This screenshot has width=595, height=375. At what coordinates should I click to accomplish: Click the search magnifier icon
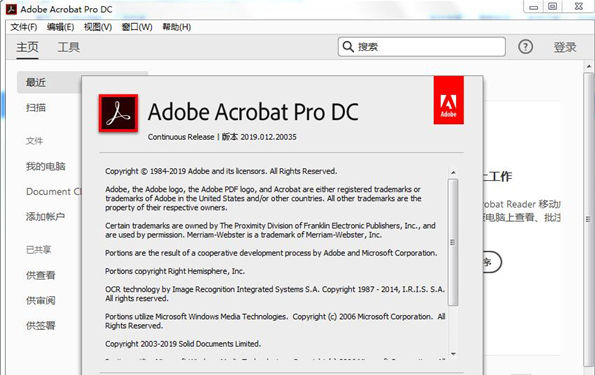(348, 47)
